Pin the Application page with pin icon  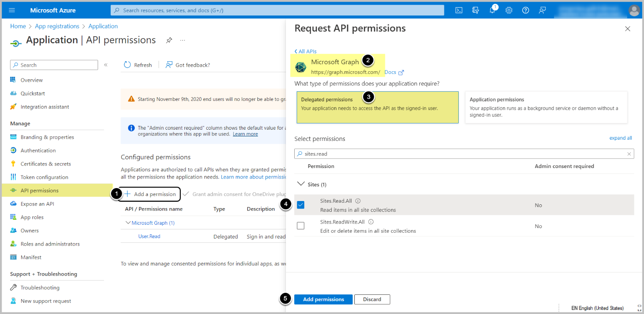169,40
